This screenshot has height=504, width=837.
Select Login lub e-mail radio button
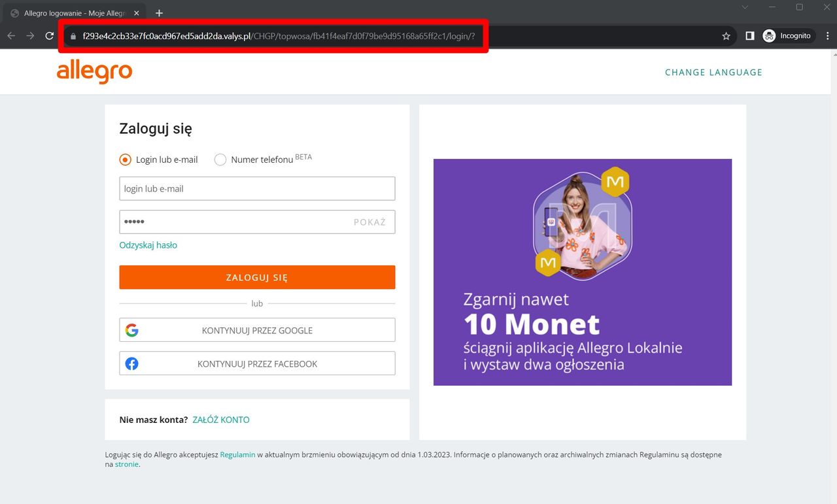tap(125, 160)
